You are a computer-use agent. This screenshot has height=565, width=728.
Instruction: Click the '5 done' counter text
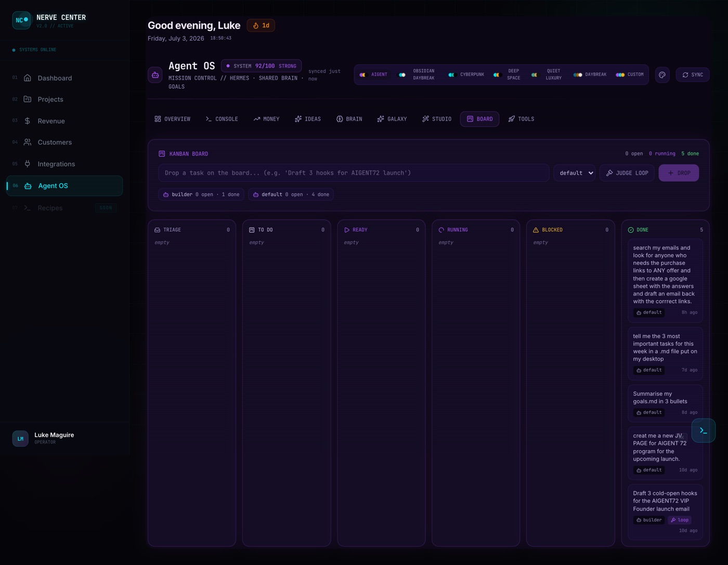point(690,154)
